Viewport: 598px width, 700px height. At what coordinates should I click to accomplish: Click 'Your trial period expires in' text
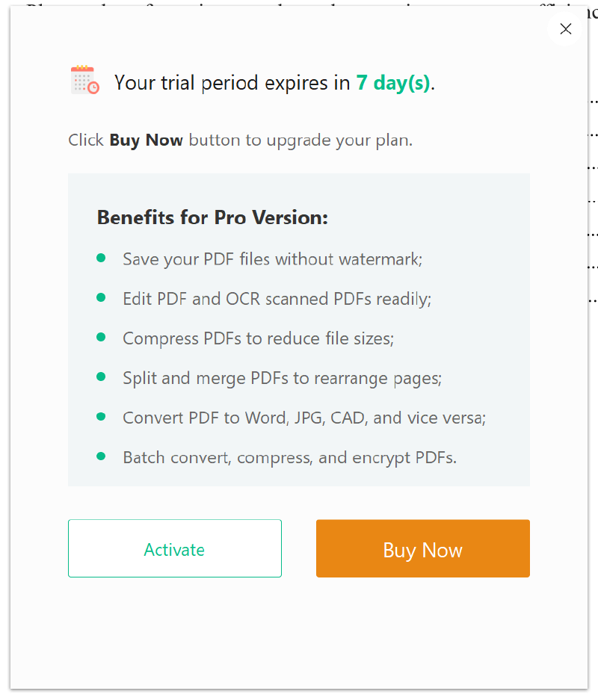pyautogui.click(x=232, y=82)
